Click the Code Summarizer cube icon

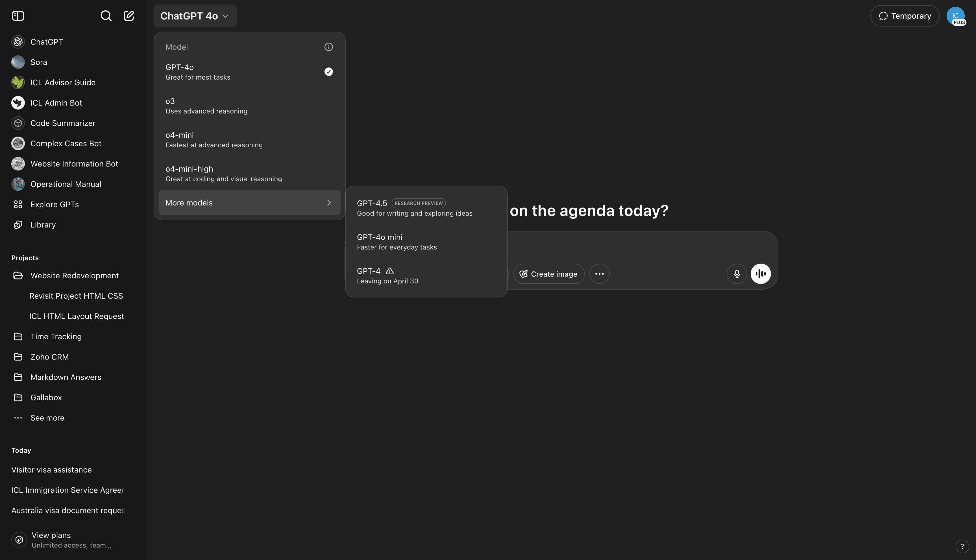click(18, 123)
